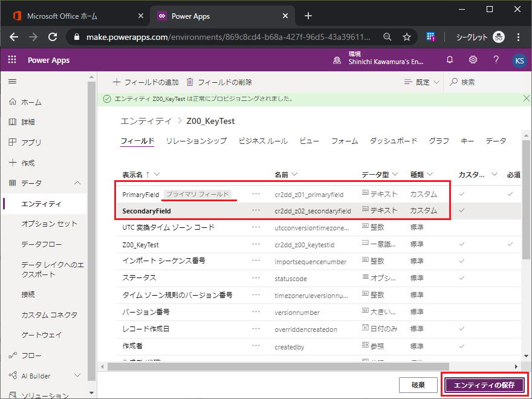
Task: Open the 既定 view dropdown
Action: pyautogui.click(x=422, y=82)
